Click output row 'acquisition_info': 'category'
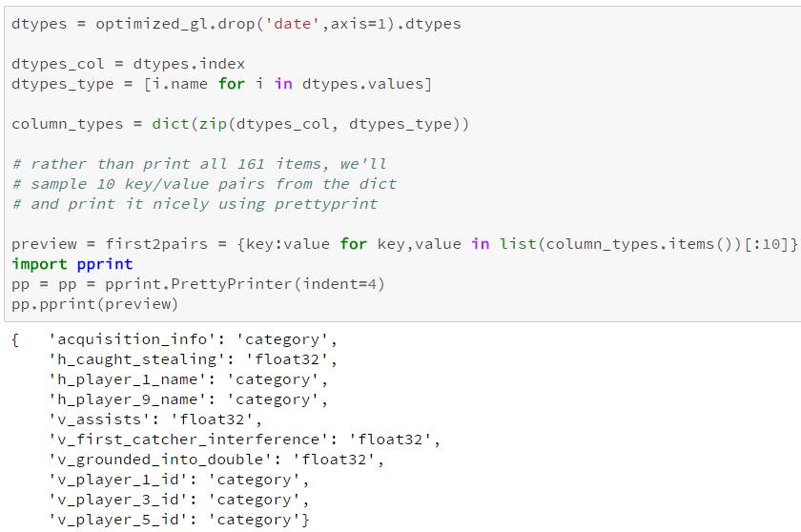This screenshot has height=532, width=801. pyautogui.click(x=193, y=339)
